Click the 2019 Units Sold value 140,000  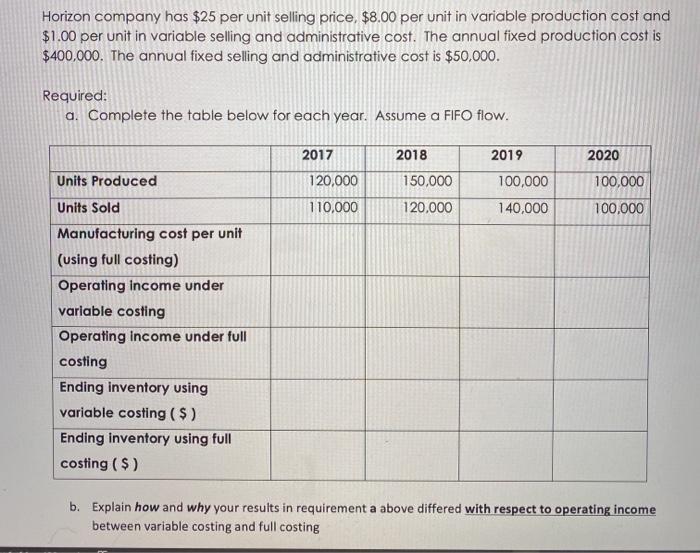523,208
